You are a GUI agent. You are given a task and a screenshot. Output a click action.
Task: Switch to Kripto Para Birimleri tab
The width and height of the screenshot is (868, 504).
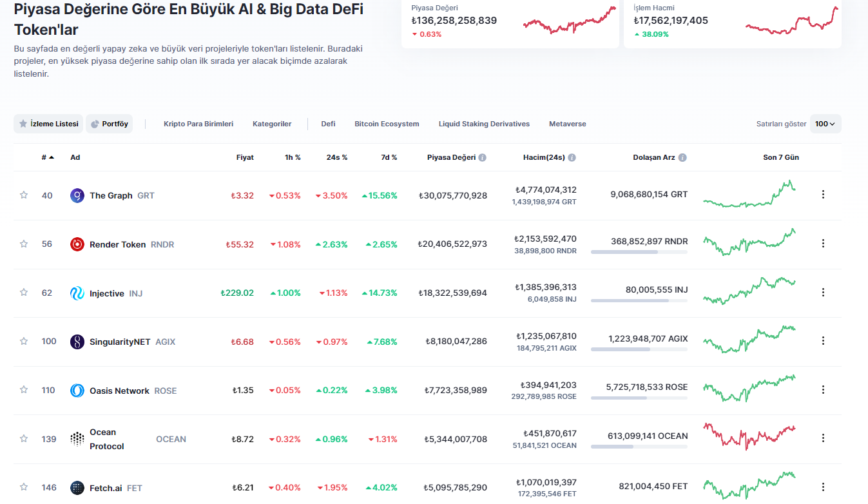tap(198, 124)
